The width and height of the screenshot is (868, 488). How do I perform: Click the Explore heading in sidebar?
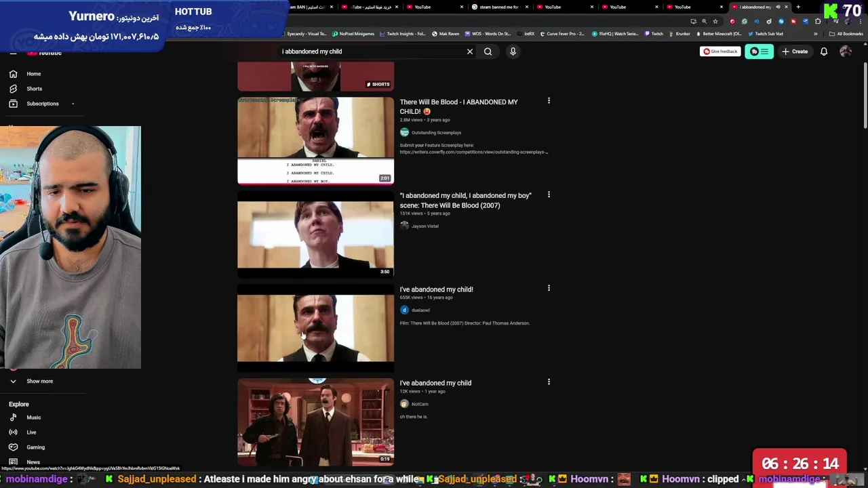click(18, 404)
